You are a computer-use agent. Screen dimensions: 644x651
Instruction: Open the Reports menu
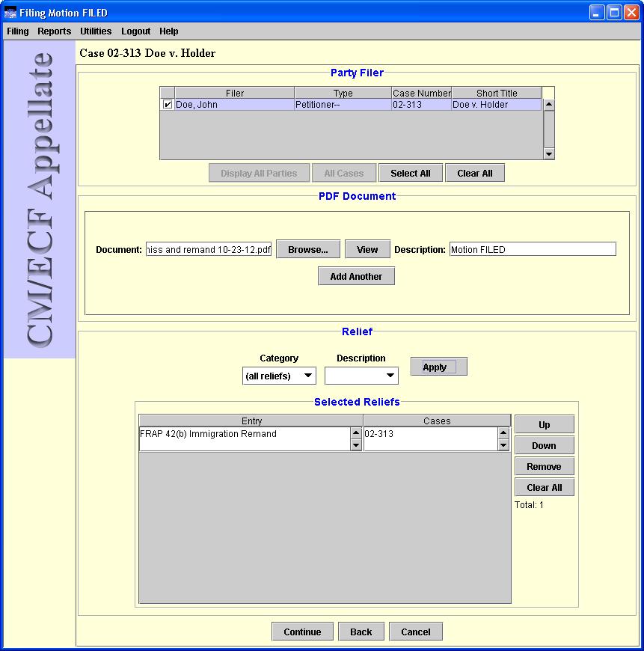(55, 31)
